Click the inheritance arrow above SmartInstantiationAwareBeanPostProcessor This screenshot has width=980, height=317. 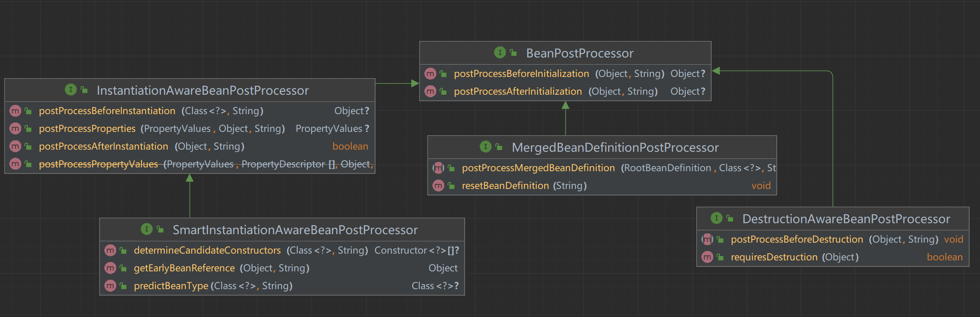tap(190, 196)
